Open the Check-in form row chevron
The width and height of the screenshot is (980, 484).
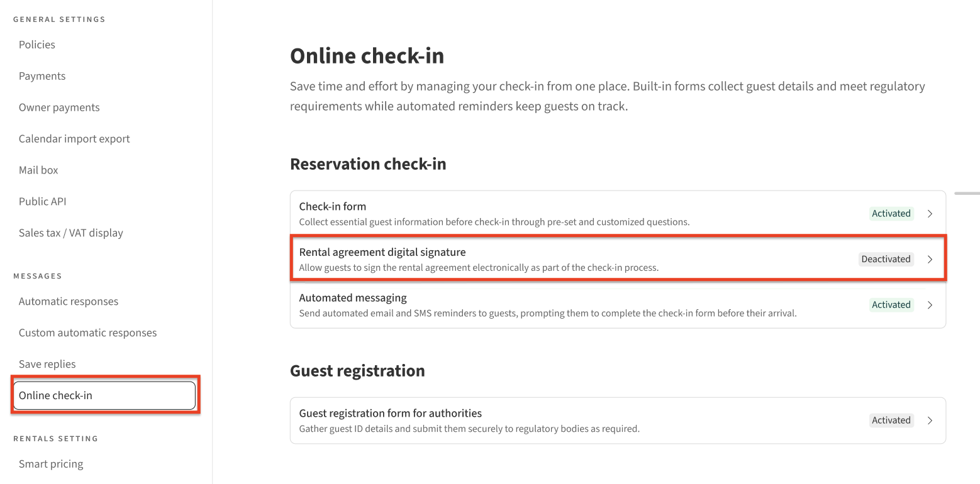point(930,214)
